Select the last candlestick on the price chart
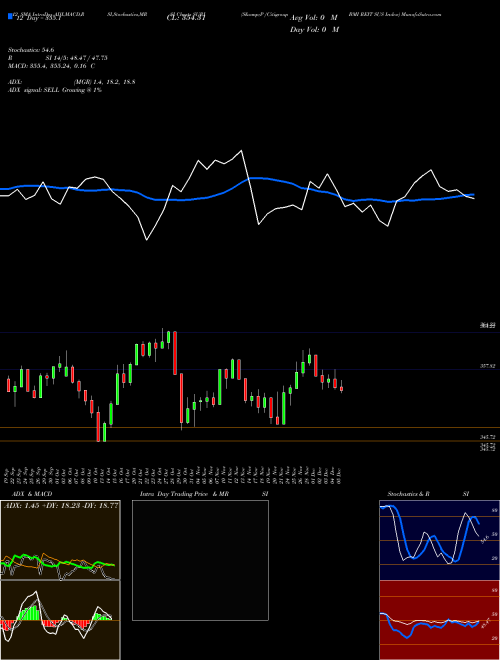This screenshot has width=500, height=660. 341,388
